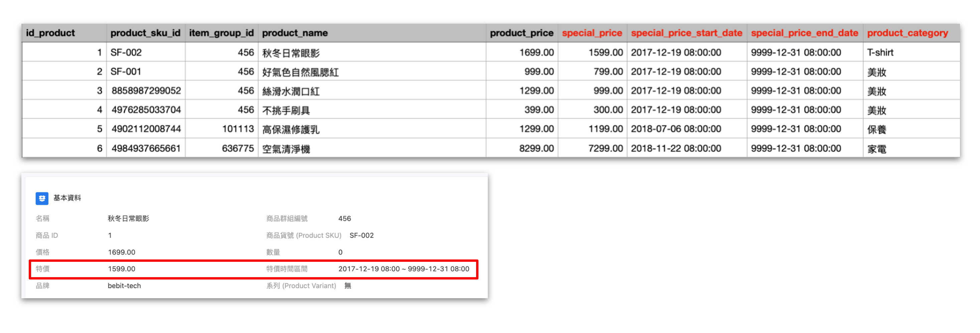The image size is (980, 333).
Task: Click the 商品貨號 SF-002 value
Action: (x=362, y=235)
